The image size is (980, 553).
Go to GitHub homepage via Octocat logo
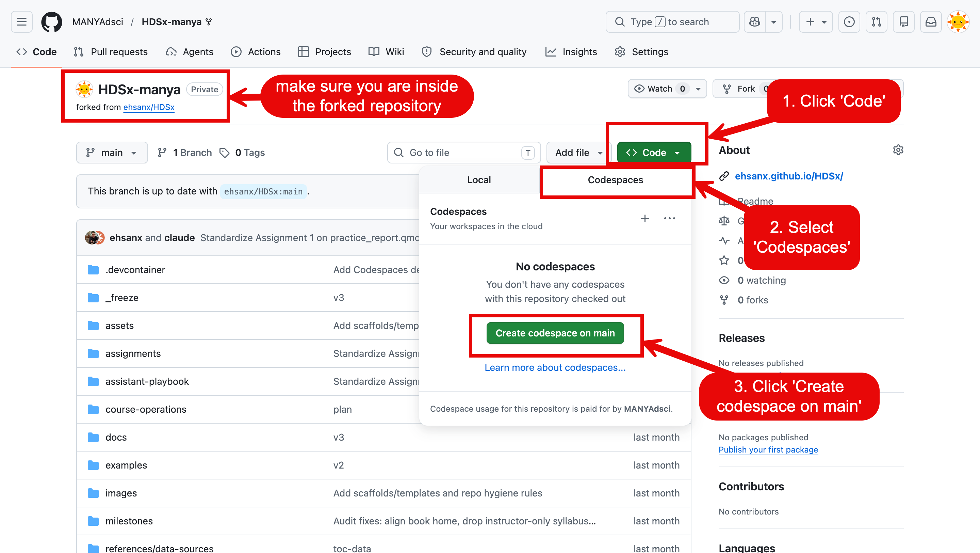pos(51,22)
